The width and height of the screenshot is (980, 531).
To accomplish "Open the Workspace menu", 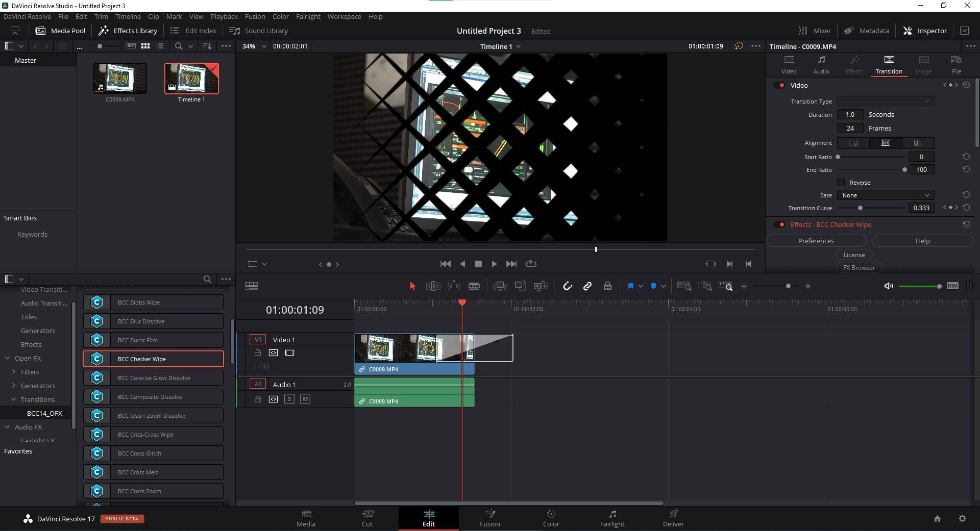I will (x=344, y=16).
